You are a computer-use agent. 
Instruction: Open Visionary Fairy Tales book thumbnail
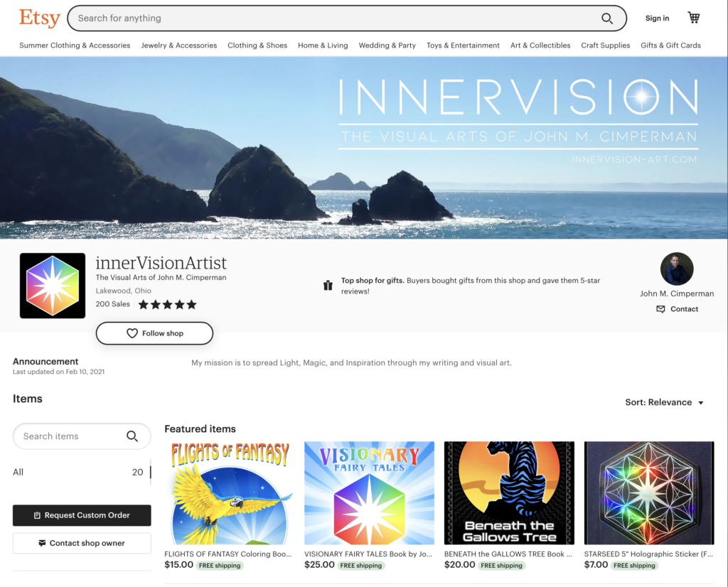pyautogui.click(x=369, y=492)
